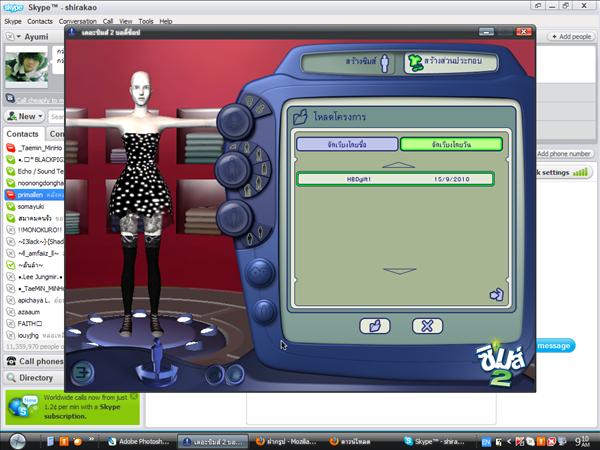
Task: Click the list scroll-up arrow
Action: pos(399,165)
